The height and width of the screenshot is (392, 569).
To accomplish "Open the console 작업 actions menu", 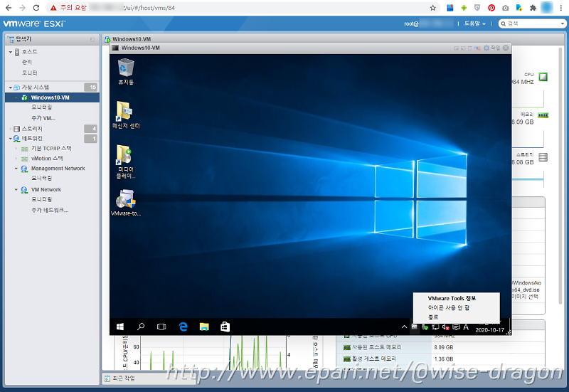I will pyautogui.click(x=495, y=48).
